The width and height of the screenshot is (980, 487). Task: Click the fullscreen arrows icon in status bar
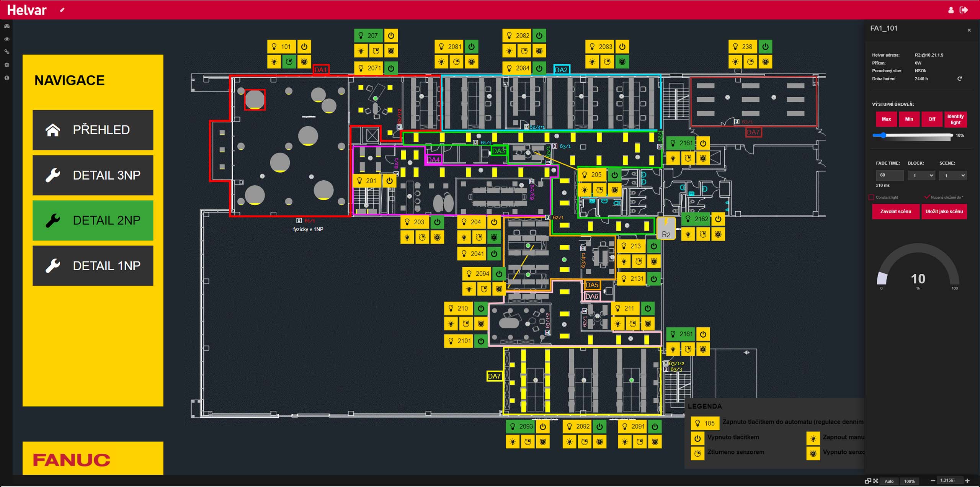[x=875, y=481]
